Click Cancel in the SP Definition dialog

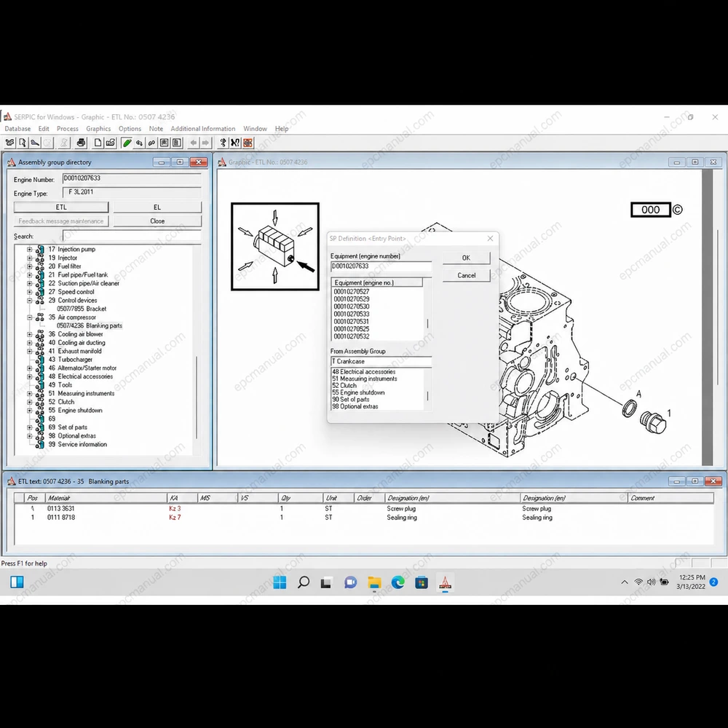click(x=466, y=275)
